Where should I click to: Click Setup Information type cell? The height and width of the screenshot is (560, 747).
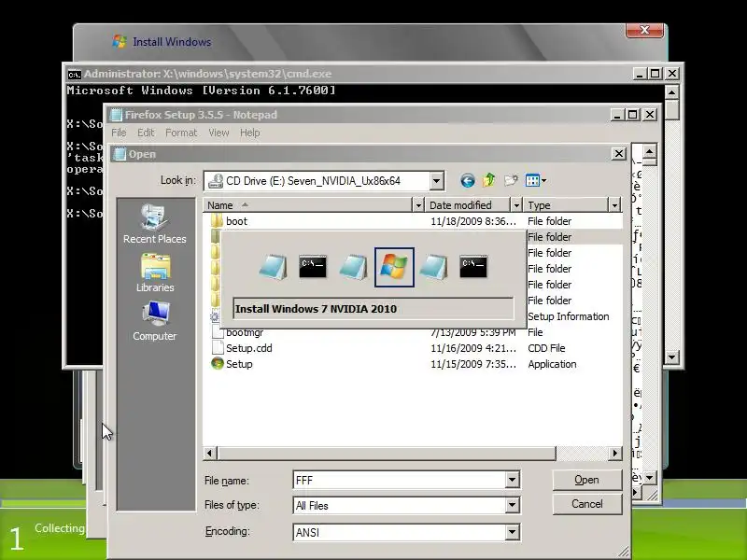pyautogui.click(x=569, y=316)
